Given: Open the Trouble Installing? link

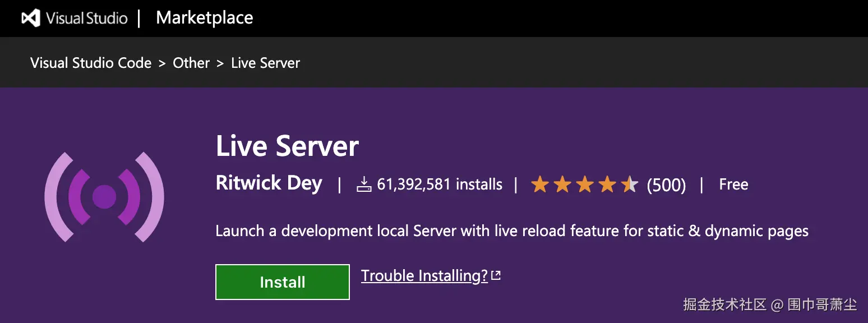Looking at the screenshot, I should pos(424,276).
